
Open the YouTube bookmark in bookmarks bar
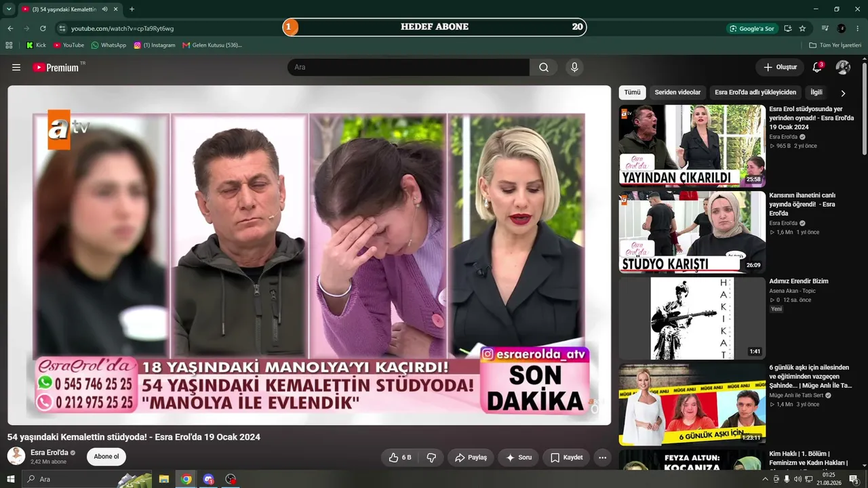[x=68, y=45]
